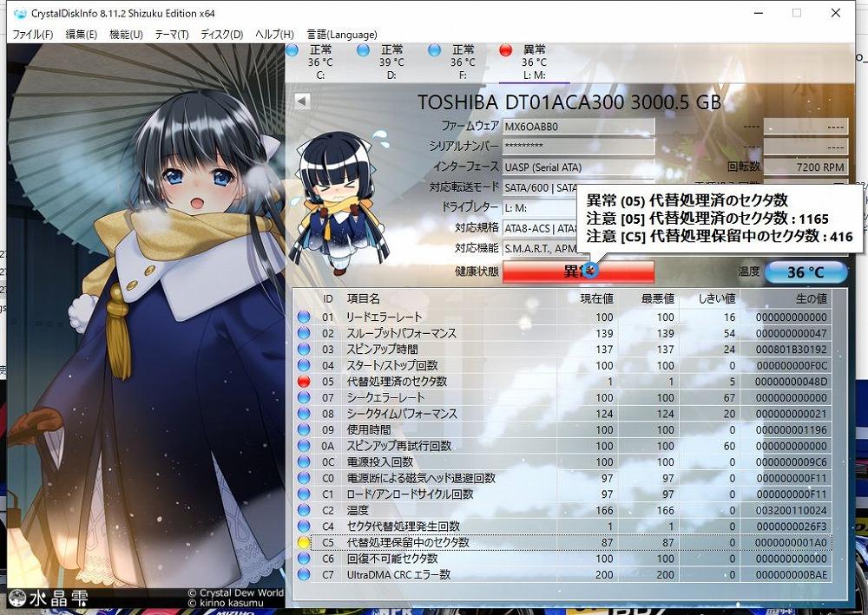
Task: Click the masked シリアルナンバー field
Action: coord(578,147)
